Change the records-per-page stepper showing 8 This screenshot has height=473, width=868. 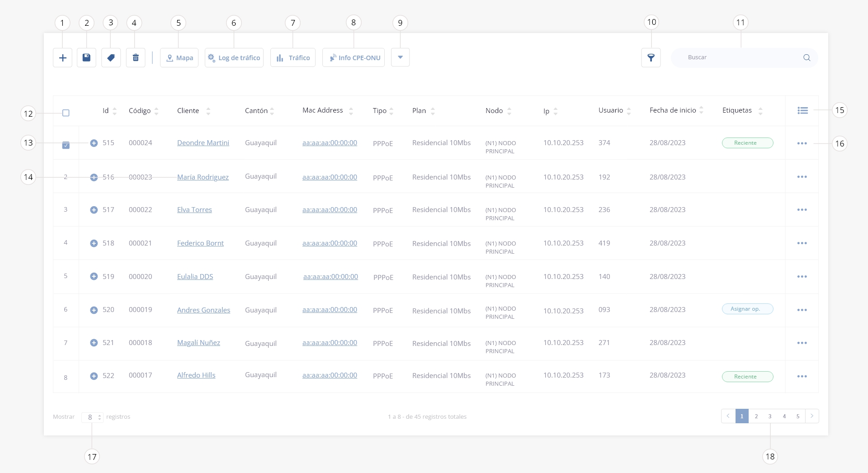92,417
